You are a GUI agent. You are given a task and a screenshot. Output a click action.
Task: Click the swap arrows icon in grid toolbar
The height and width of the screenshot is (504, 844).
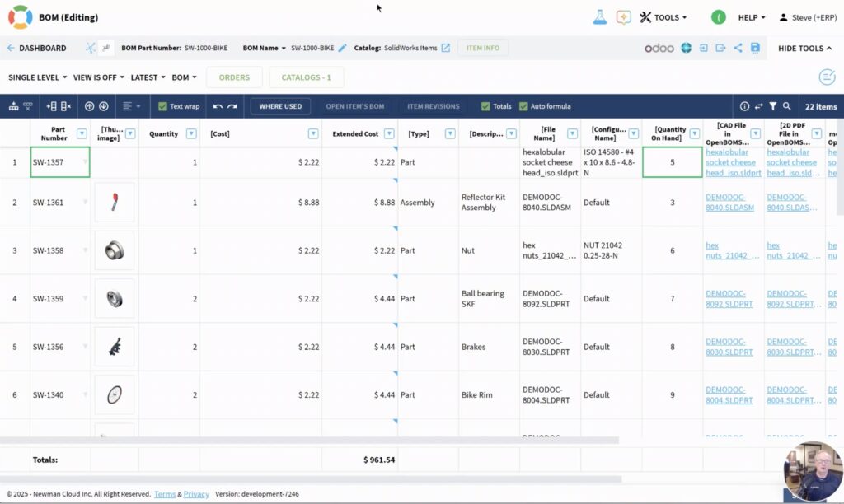tap(758, 106)
